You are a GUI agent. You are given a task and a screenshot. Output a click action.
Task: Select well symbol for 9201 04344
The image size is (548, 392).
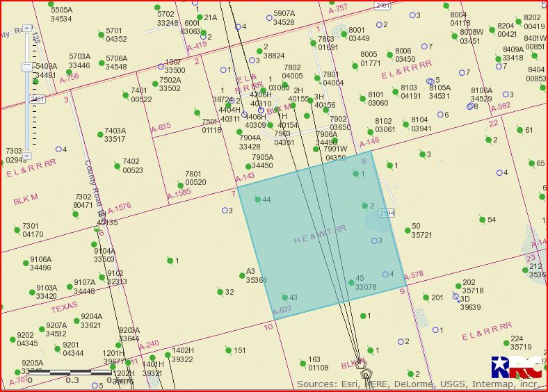(x=57, y=349)
